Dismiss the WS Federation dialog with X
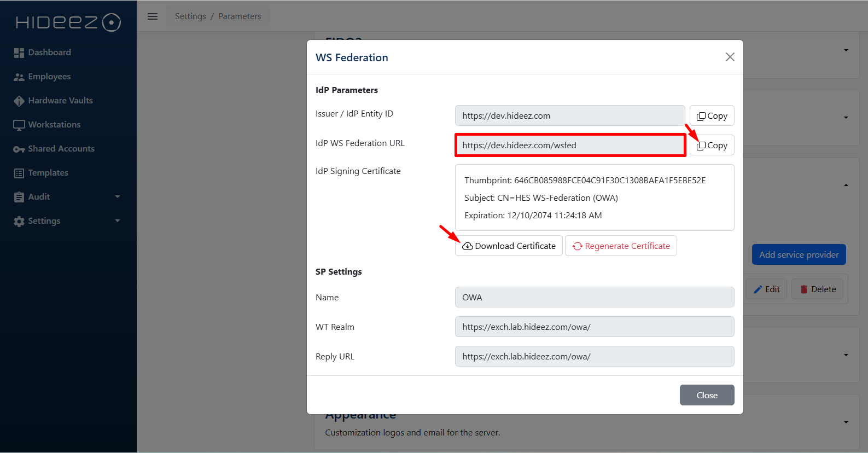868x453 pixels. 730,57
